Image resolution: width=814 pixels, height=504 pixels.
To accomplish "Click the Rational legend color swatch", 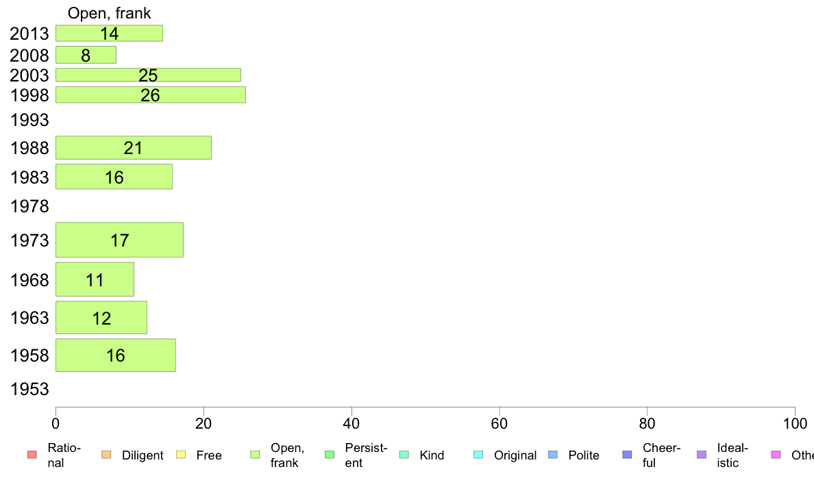I will 32,455.
